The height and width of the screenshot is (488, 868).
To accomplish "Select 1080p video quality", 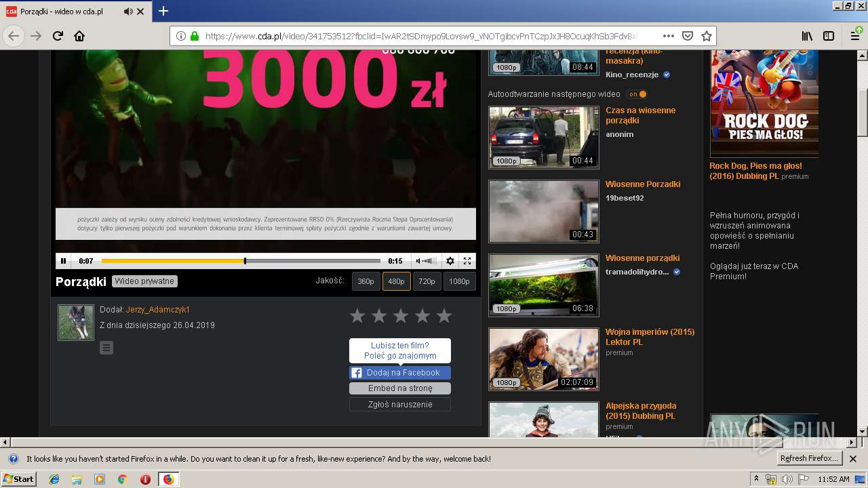I will coord(459,281).
